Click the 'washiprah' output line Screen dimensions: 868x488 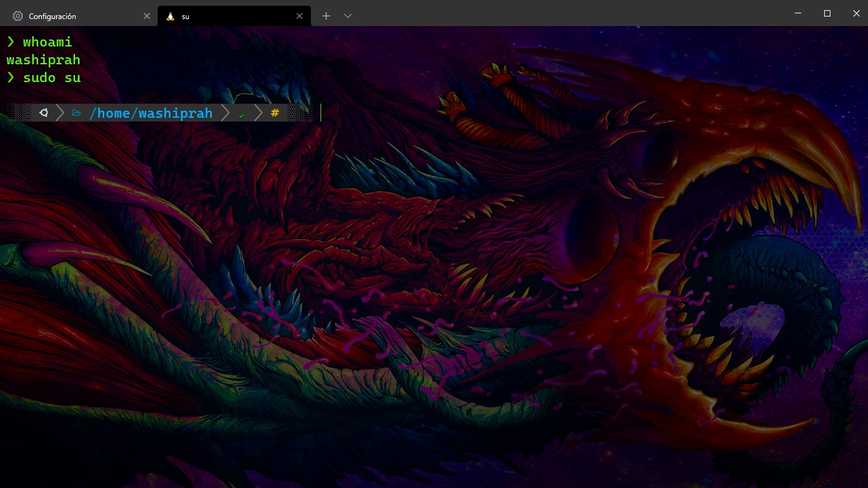click(43, 60)
